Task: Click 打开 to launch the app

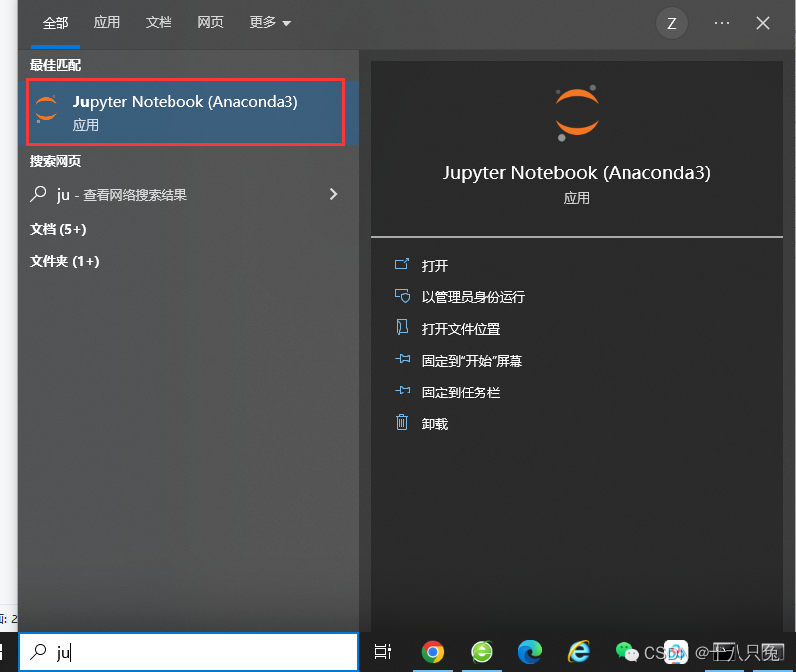Action: [x=435, y=266]
